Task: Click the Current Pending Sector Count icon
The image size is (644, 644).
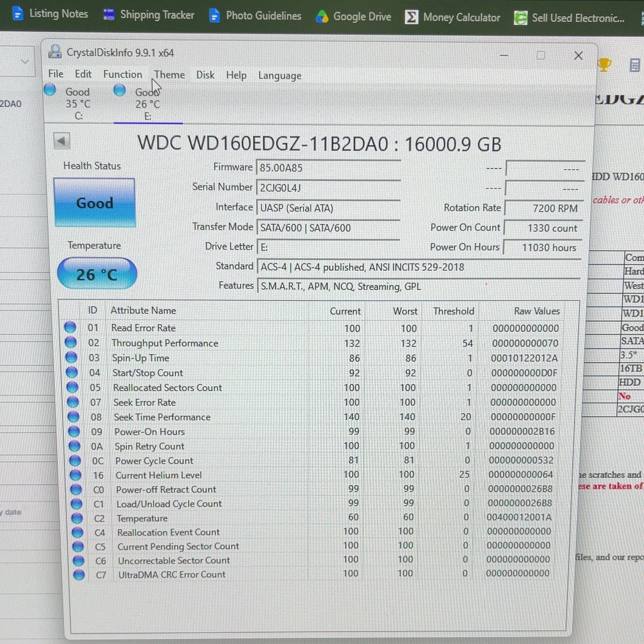Action: pyautogui.click(x=78, y=546)
